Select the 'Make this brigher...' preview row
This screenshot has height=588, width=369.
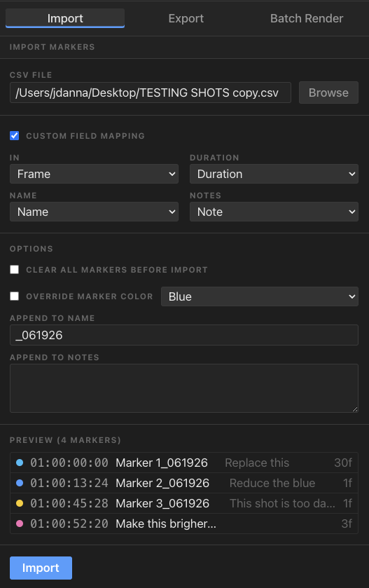184,524
